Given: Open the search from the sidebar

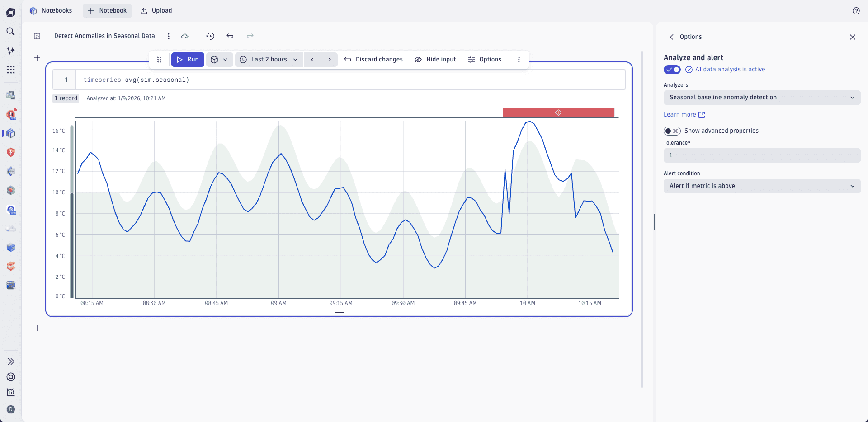Looking at the screenshot, I should [x=10, y=32].
